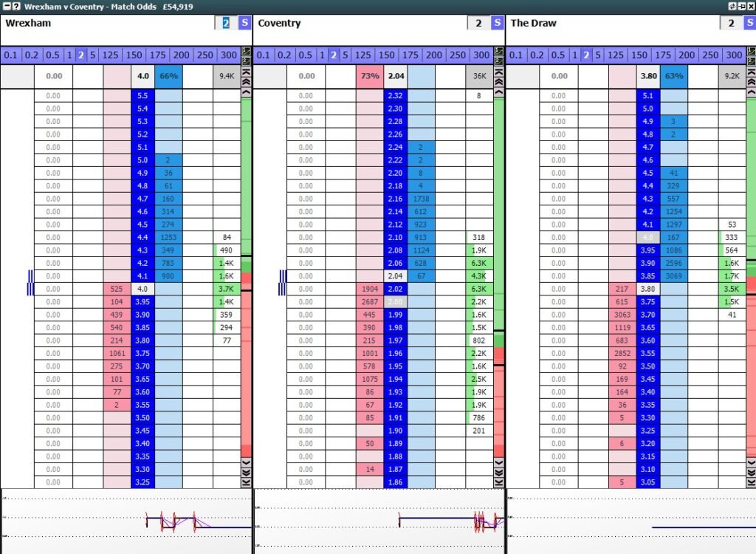
Task: Jump to top of Wrexham ladder
Action: click(x=247, y=72)
